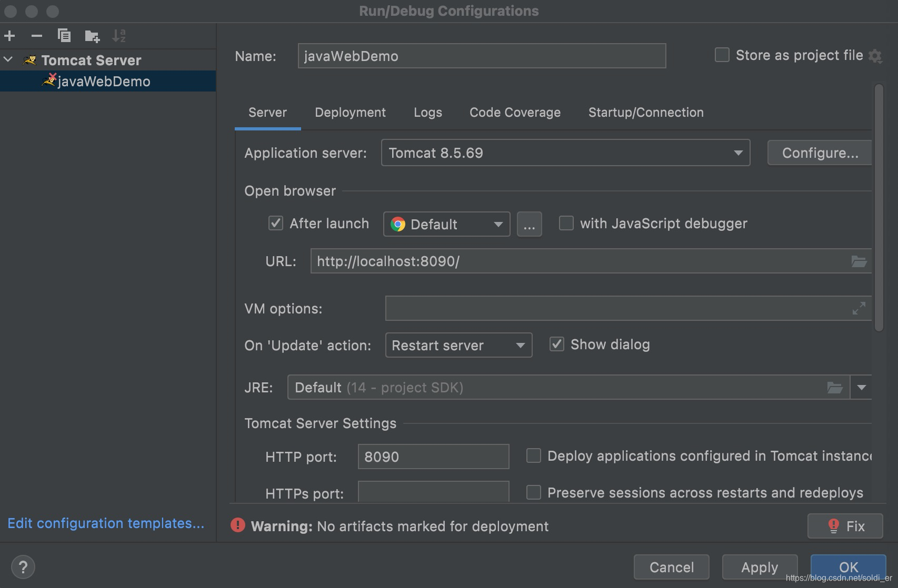Collapse the Tomcat Server tree node
898x588 pixels.
pyautogui.click(x=8, y=59)
